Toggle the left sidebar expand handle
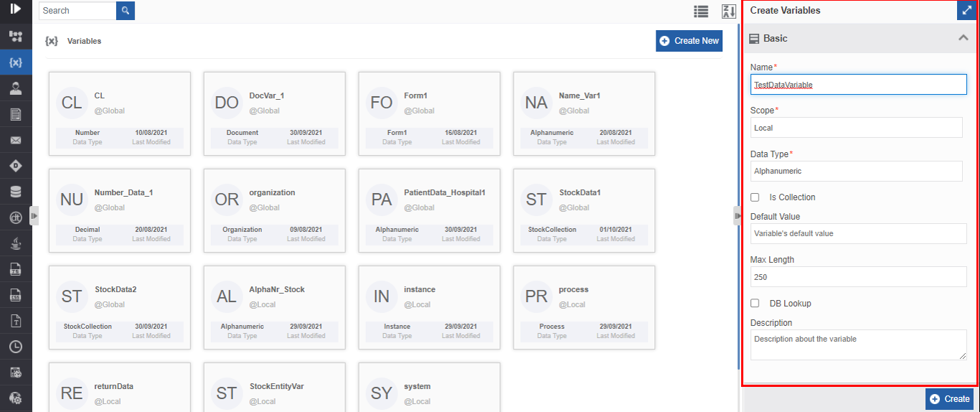 pos(34,215)
